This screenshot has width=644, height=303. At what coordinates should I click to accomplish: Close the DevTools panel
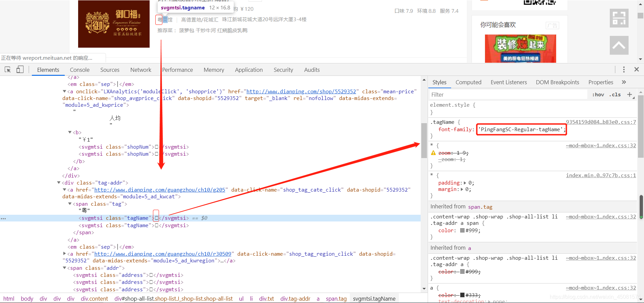(x=637, y=69)
